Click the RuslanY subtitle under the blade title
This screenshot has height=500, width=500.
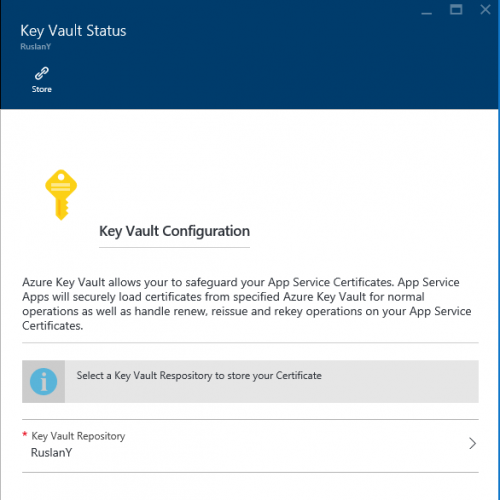36,47
